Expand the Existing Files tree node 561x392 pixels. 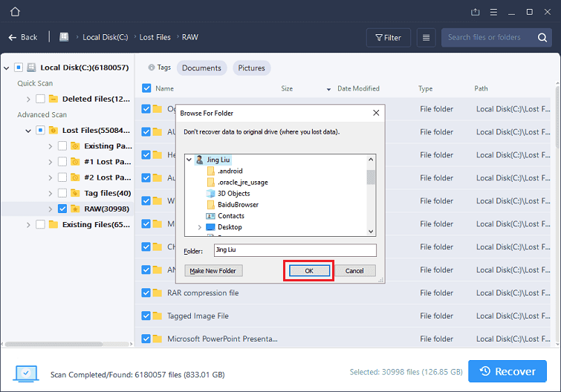(28, 224)
